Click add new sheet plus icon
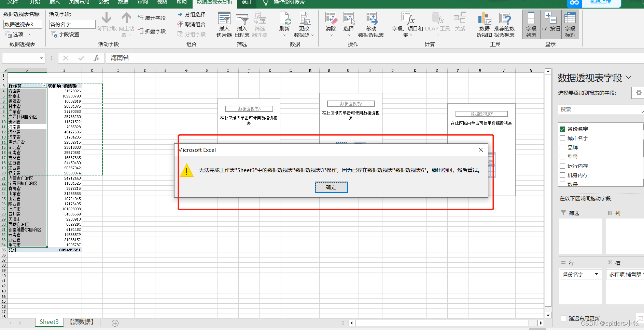Viewport: 644px width, 330px height. point(115,323)
